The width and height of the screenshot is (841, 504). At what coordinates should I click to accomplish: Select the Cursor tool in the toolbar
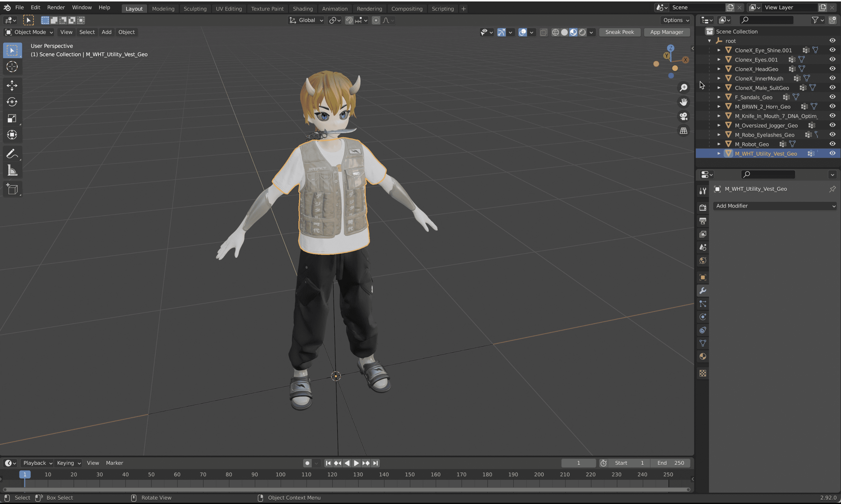pyautogui.click(x=12, y=67)
